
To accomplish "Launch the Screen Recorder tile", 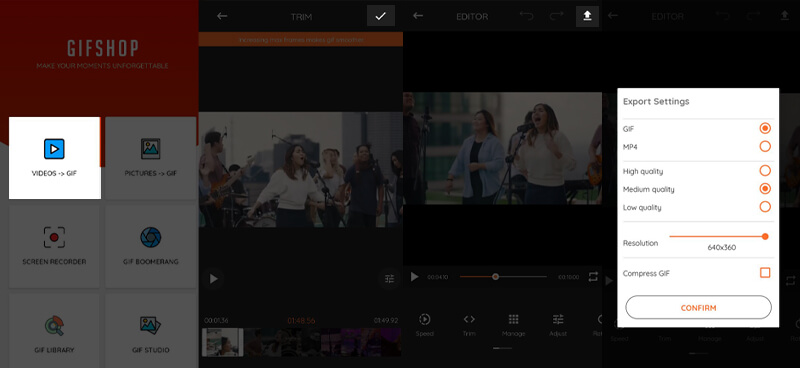I will pos(54,247).
